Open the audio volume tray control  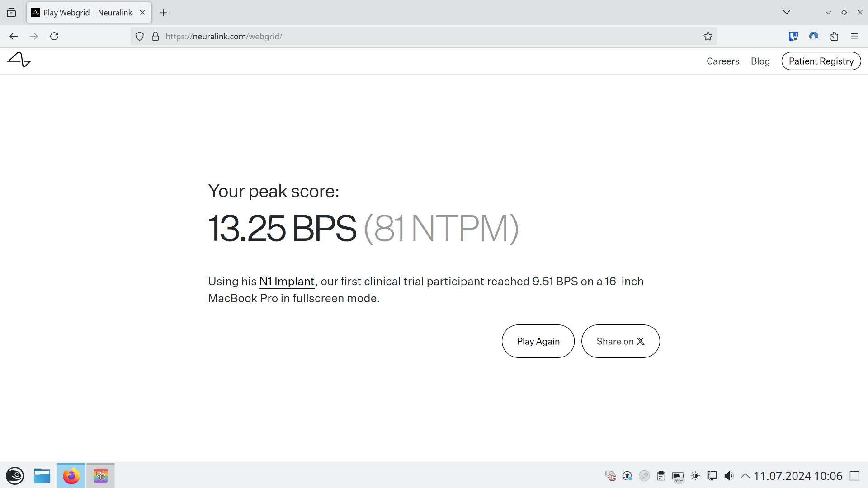click(729, 476)
